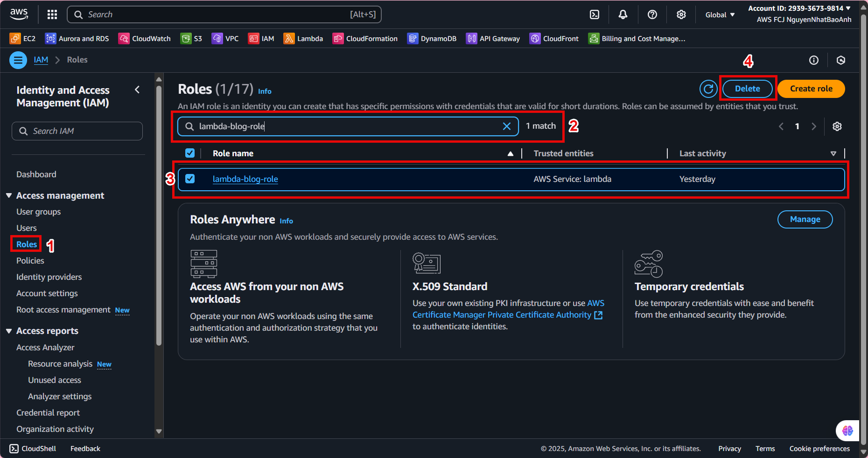Open DynamoDB shortcut in favorites bar

coord(432,39)
